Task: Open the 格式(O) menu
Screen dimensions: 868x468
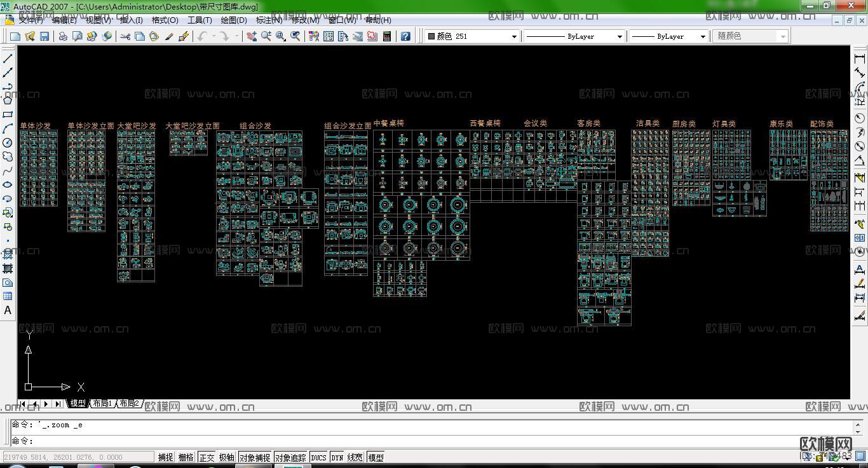Action: [165, 20]
